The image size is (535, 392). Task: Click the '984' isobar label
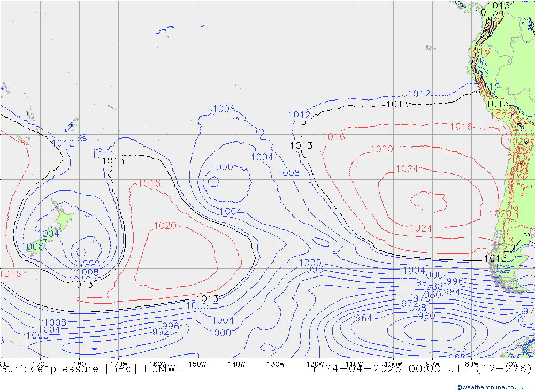(452, 293)
